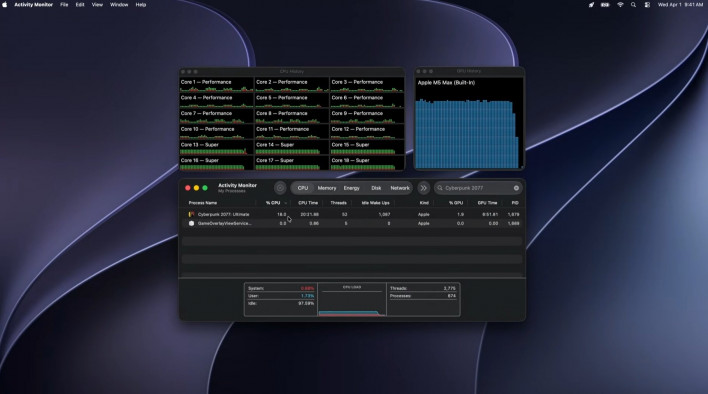
Task: Click the GameOverlayViewService process icon
Action: (x=191, y=223)
